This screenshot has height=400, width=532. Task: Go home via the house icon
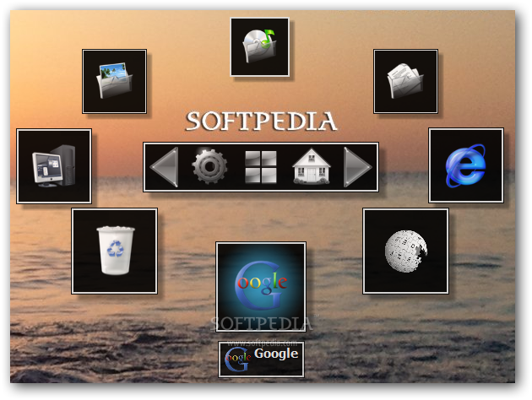coord(312,166)
